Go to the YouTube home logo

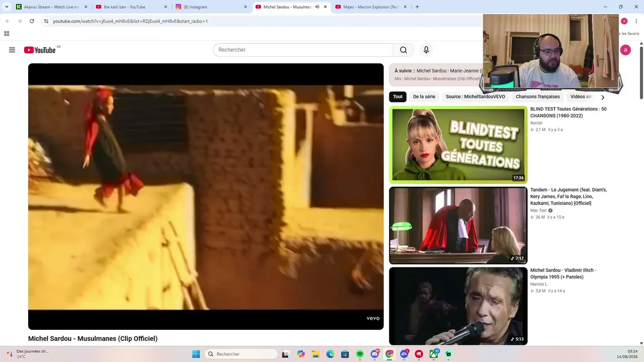[40, 50]
